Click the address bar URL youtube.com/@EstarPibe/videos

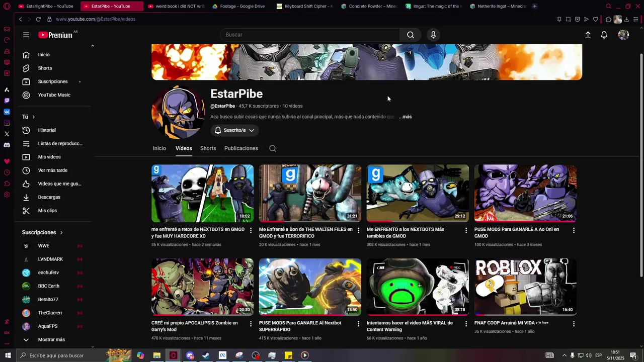coord(96,19)
